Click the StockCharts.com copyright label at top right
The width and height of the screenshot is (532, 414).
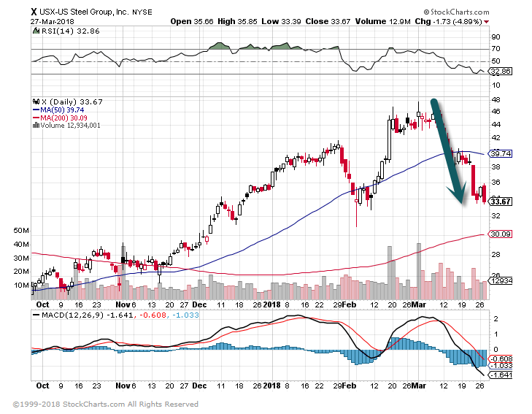tap(456, 12)
